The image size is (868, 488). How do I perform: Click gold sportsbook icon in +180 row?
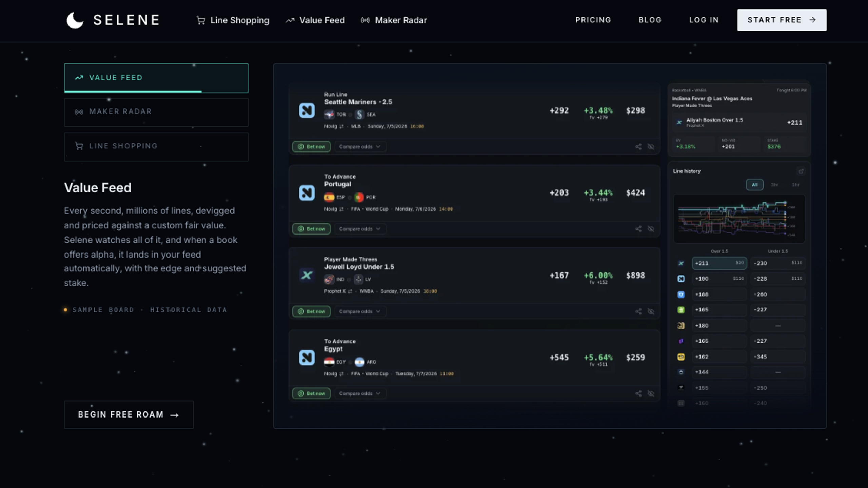pyautogui.click(x=681, y=326)
